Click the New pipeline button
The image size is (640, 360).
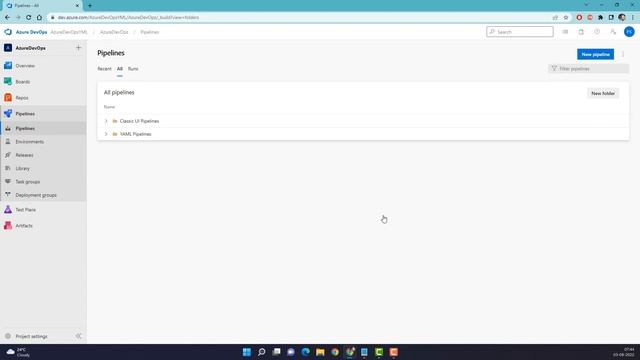click(595, 54)
